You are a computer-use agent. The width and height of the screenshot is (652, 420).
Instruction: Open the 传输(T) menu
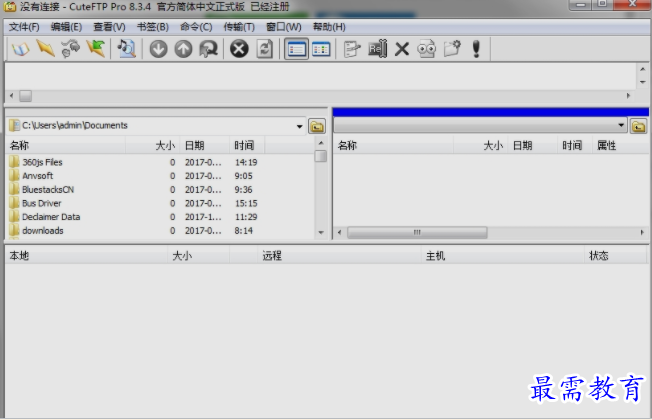pyautogui.click(x=239, y=27)
